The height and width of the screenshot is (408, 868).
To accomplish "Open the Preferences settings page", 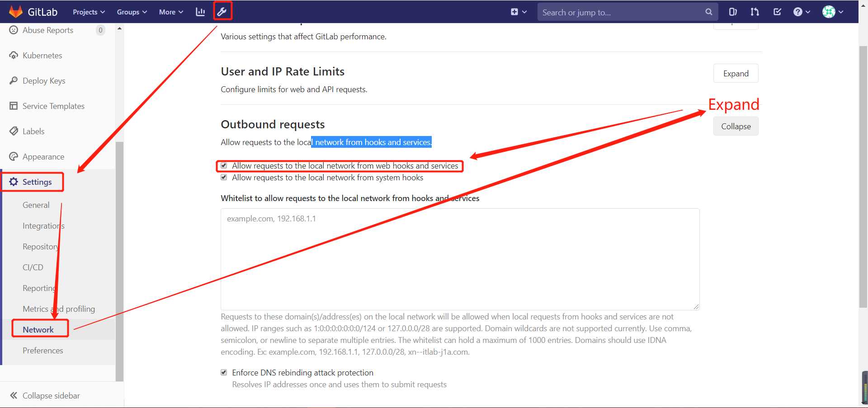I will tap(43, 350).
